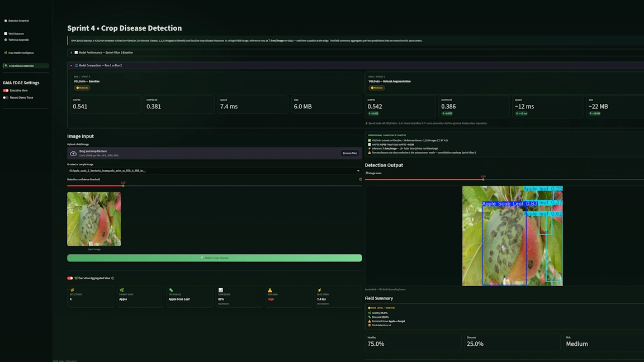Click the cloud upload icon
Image resolution: width=644 pixels, height=362 pixels.
tap(73, 153)
